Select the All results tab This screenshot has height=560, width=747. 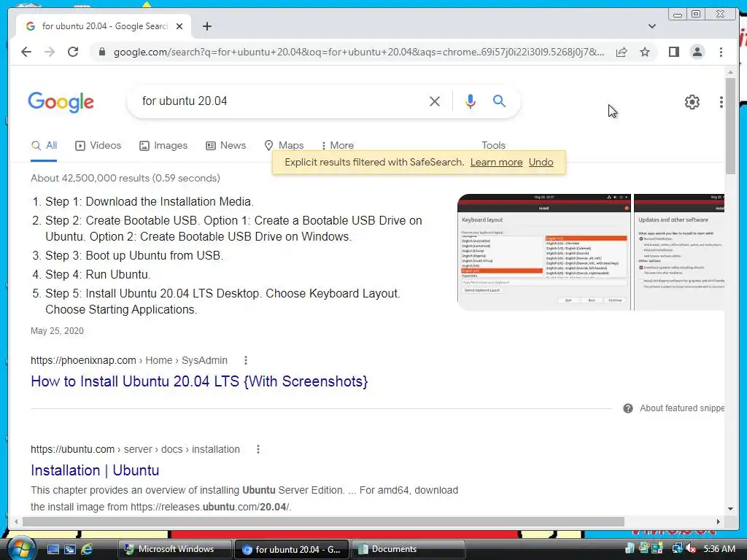click(44, 146)
